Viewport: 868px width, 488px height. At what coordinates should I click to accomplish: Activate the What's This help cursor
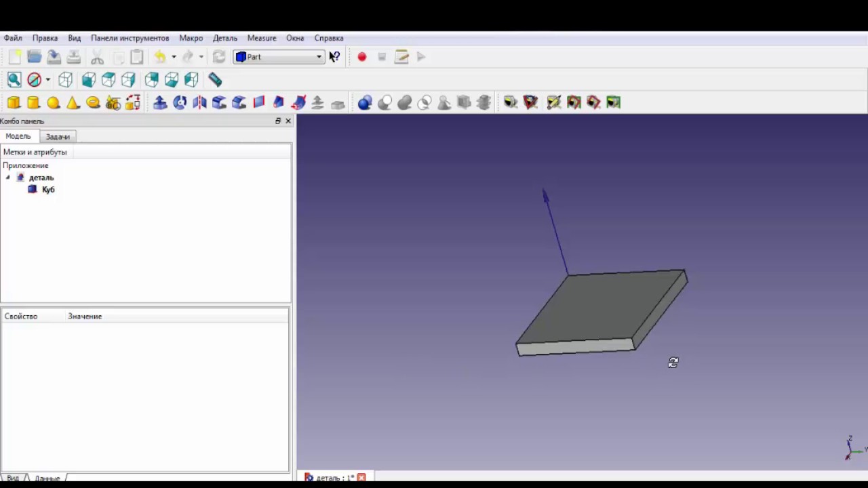[x=334, y=57]
